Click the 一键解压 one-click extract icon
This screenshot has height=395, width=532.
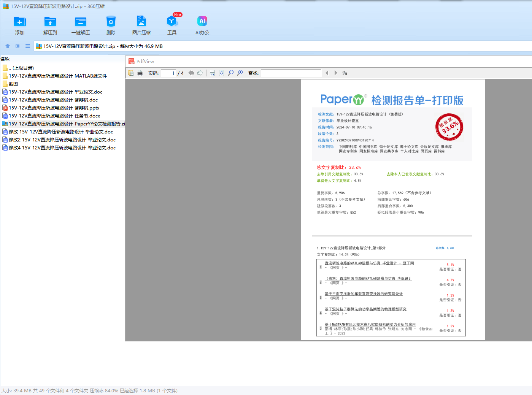pyautogui.click(x=81, y=22)
